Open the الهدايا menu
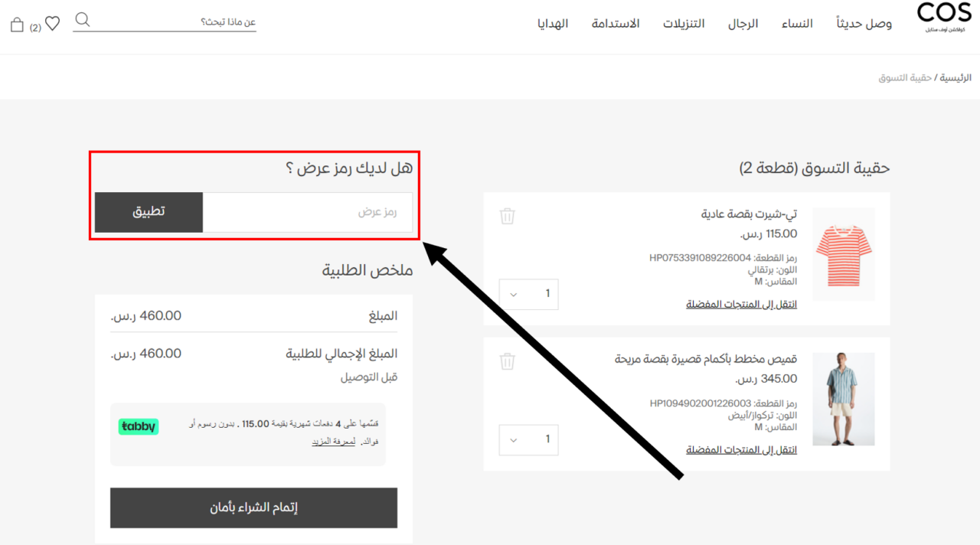980x545 pixels. pyautogui.click(x=553, y=23)
